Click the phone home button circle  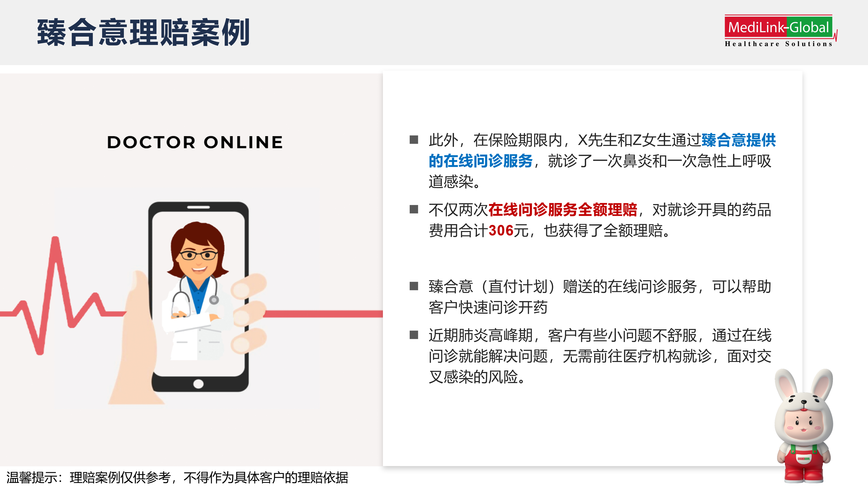[x=198, y=384]
